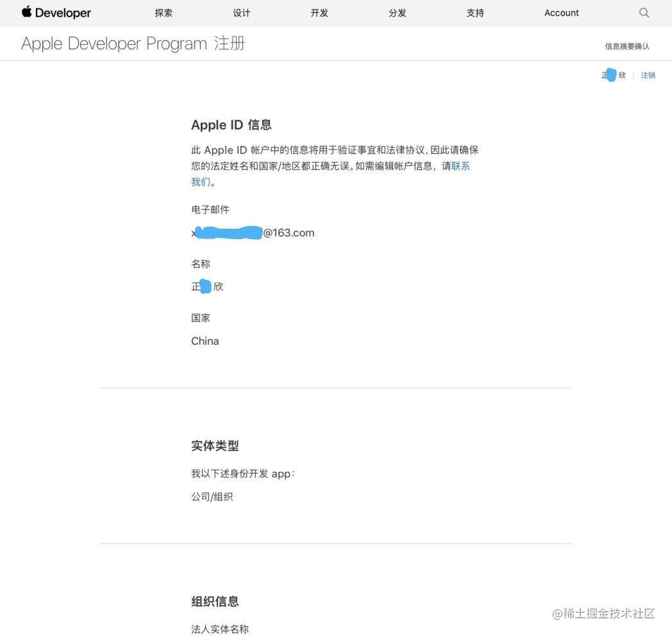Image resolution: width=672 pixels, height=637 pixels.
Task: Click the user name beside 注销
Action: pyautogui.click(x=613, y=76)
